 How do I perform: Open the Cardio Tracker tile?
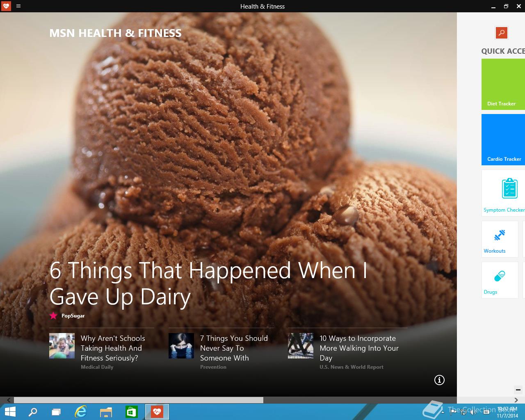tap(503, 139)
